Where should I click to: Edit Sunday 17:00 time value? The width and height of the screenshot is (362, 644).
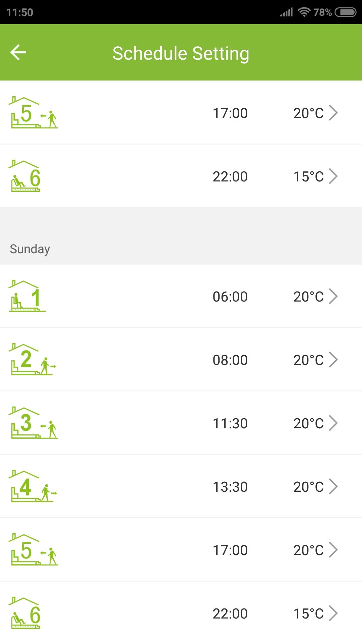[230, 550]
